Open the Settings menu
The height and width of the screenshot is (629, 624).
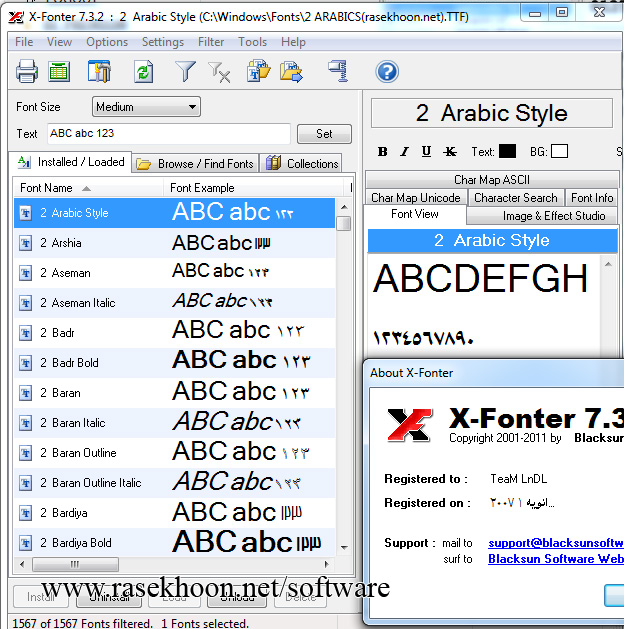click(x=163, y=42)
